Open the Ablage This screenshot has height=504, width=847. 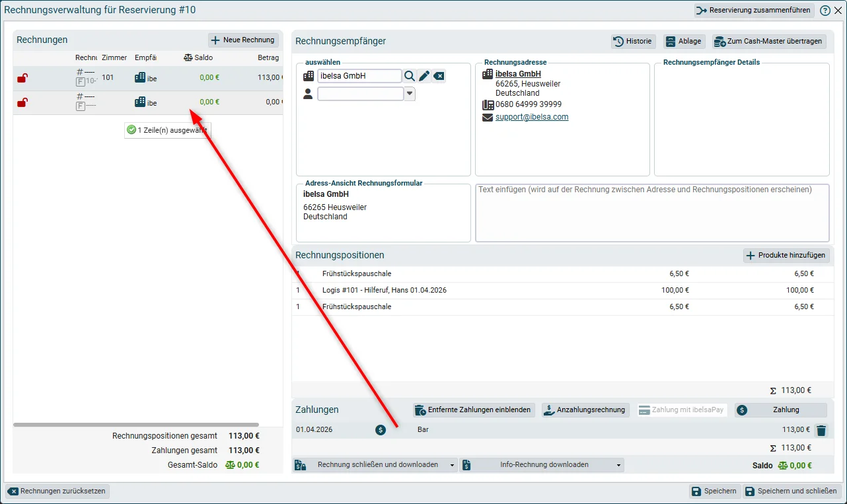tap(684, 42)
